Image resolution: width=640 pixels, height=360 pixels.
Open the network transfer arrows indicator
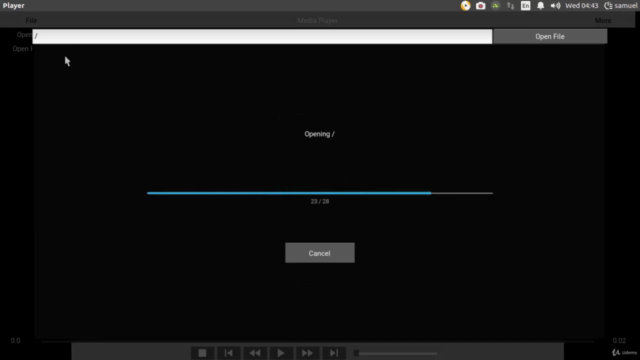pos(510,6)
